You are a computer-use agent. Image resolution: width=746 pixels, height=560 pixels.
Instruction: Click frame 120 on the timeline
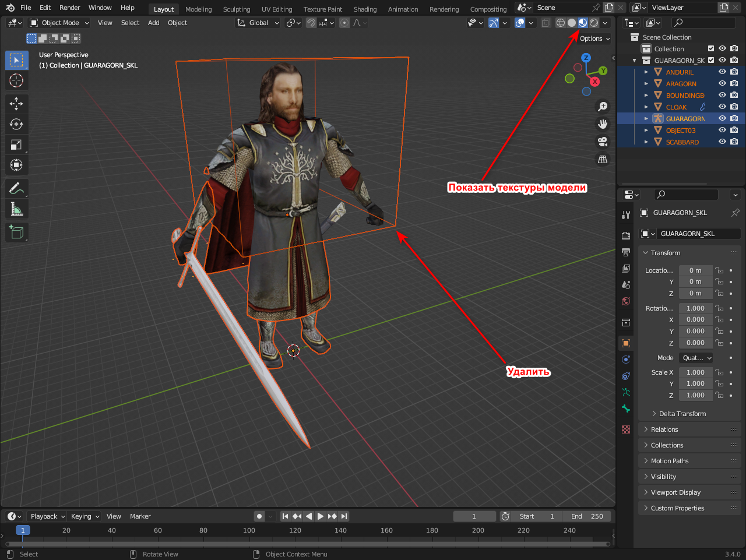[x=295, y=531]
